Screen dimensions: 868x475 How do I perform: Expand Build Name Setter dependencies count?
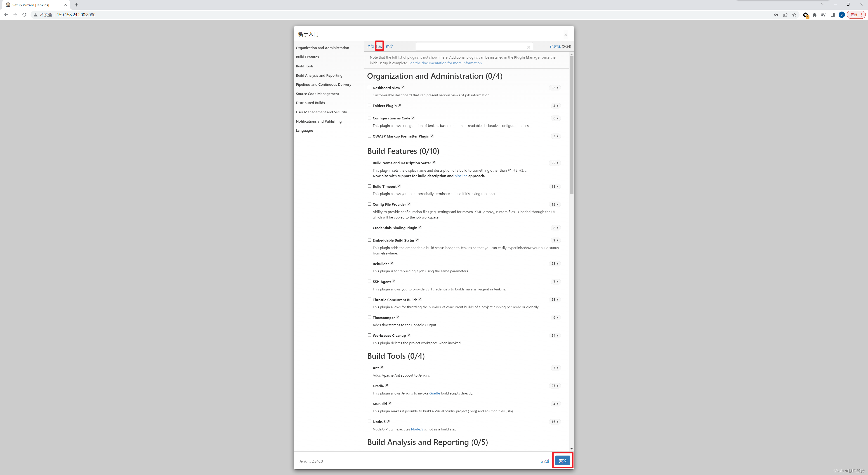click(555, 163)
